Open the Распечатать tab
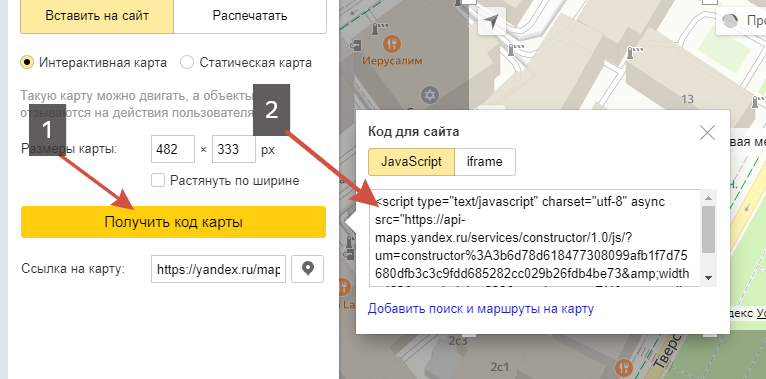Viewport: 766px width, 379px height. (250, 16)
